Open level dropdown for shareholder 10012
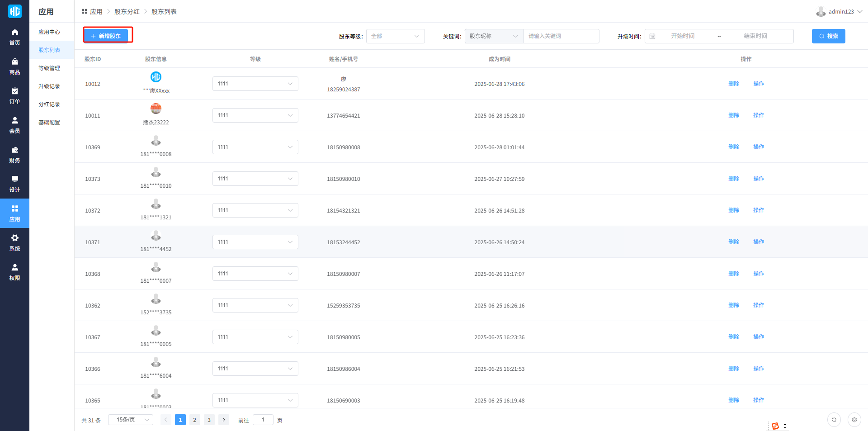868x431 pixels. pos(255,84)
